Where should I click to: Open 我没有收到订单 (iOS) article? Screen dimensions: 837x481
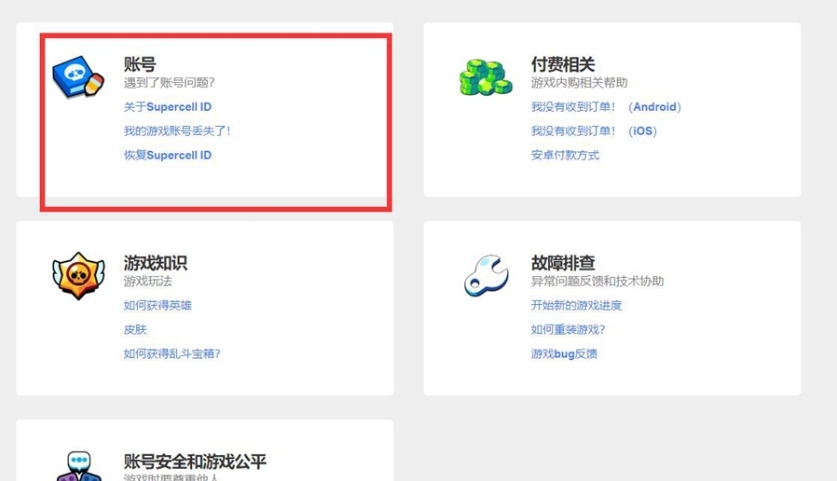(593, 131)
